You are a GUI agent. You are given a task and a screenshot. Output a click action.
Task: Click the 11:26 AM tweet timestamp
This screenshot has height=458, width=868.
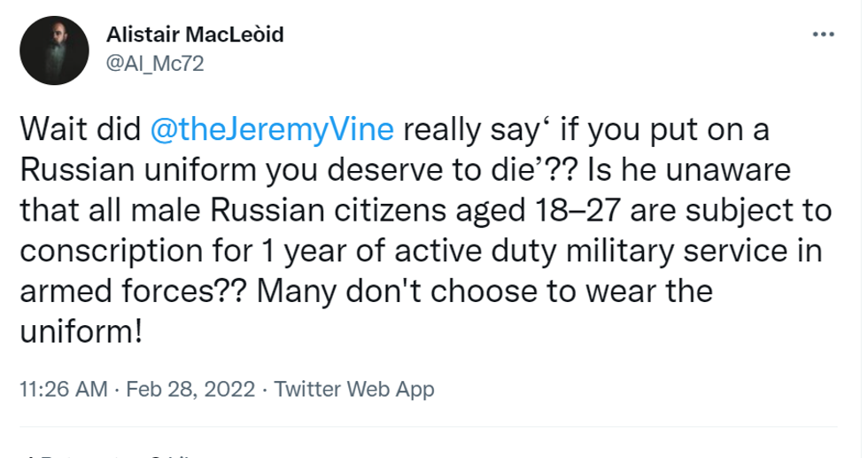62,389
